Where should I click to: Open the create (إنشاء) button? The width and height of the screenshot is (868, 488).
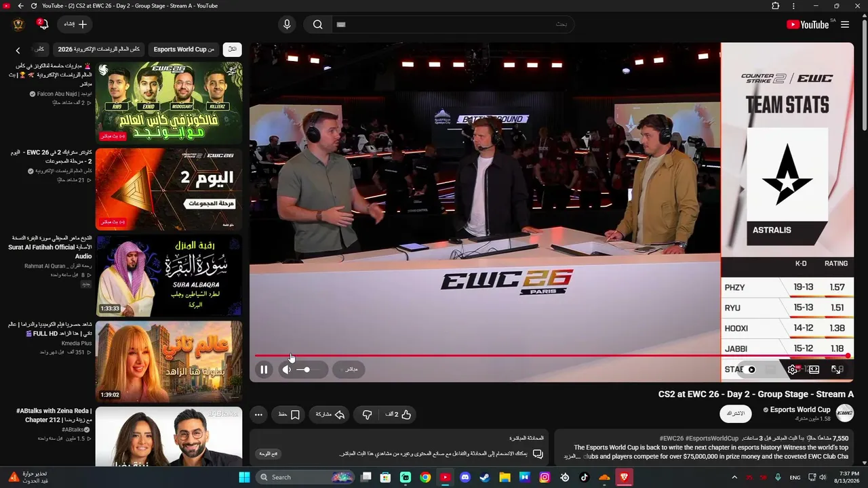75,24
